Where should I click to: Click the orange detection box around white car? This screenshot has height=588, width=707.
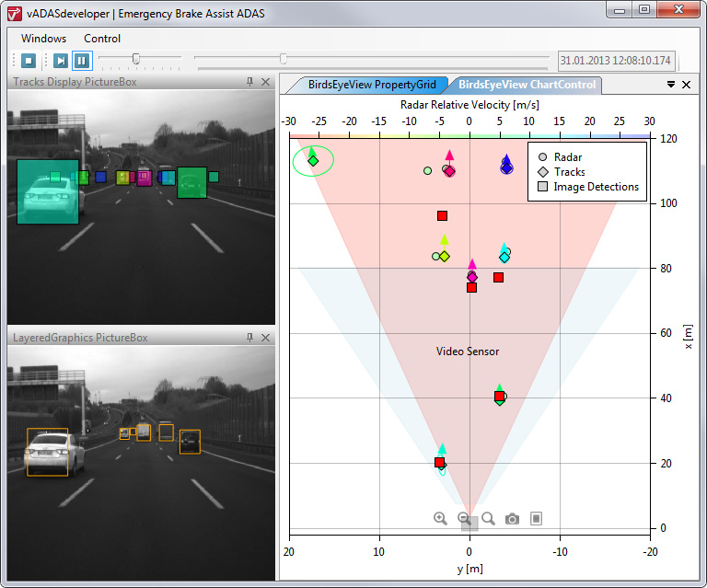click(47, 452)
